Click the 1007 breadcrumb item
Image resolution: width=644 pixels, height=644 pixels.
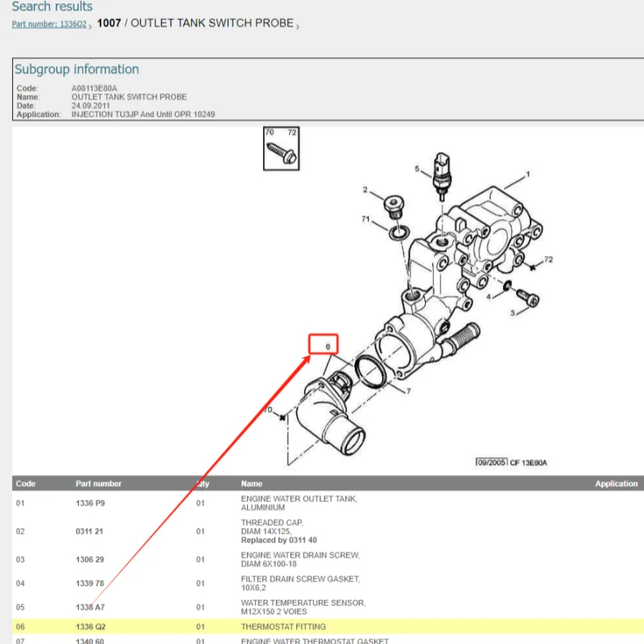point(109,23)
